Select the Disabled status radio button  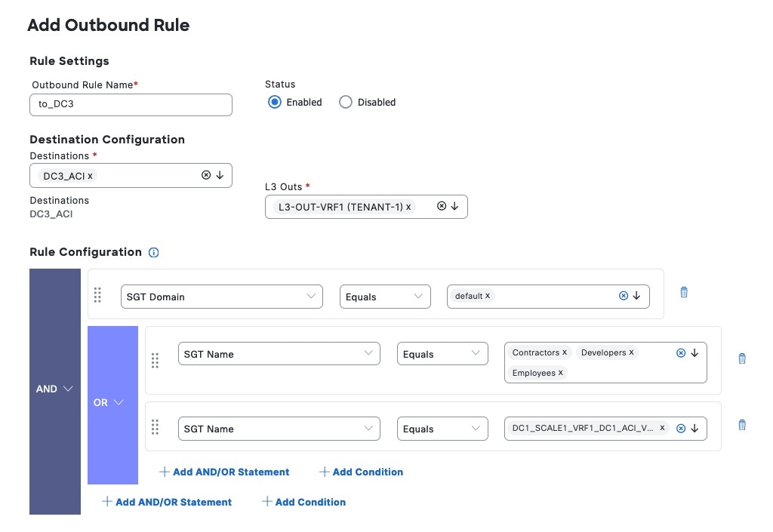click(x=346, y=102)
